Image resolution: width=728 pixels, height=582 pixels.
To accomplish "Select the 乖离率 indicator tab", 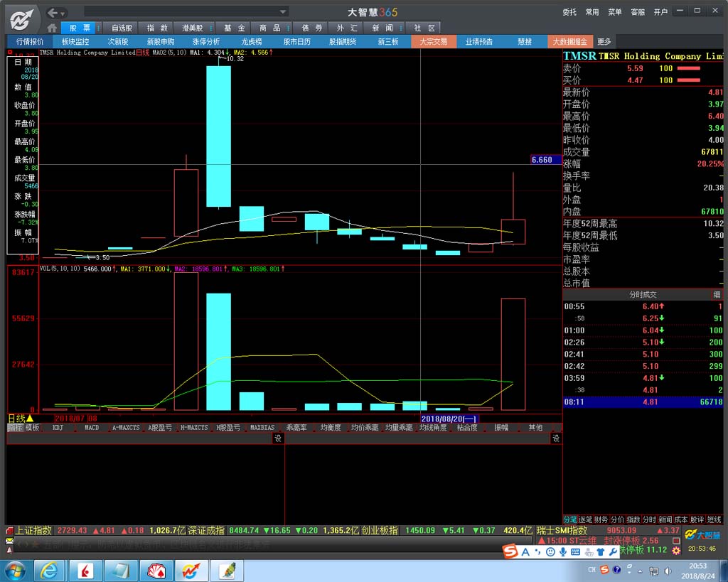I will coord(296,428).
